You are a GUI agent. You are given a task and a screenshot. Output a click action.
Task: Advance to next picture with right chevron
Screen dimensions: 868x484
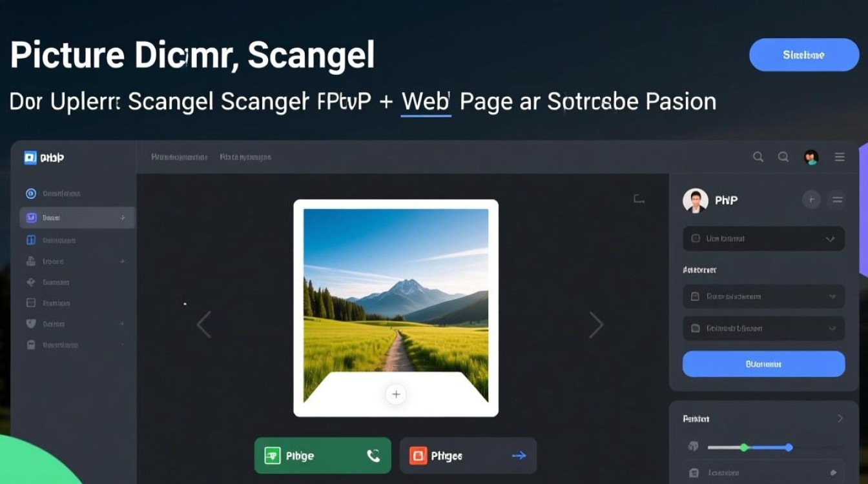[x=596, y=325]
